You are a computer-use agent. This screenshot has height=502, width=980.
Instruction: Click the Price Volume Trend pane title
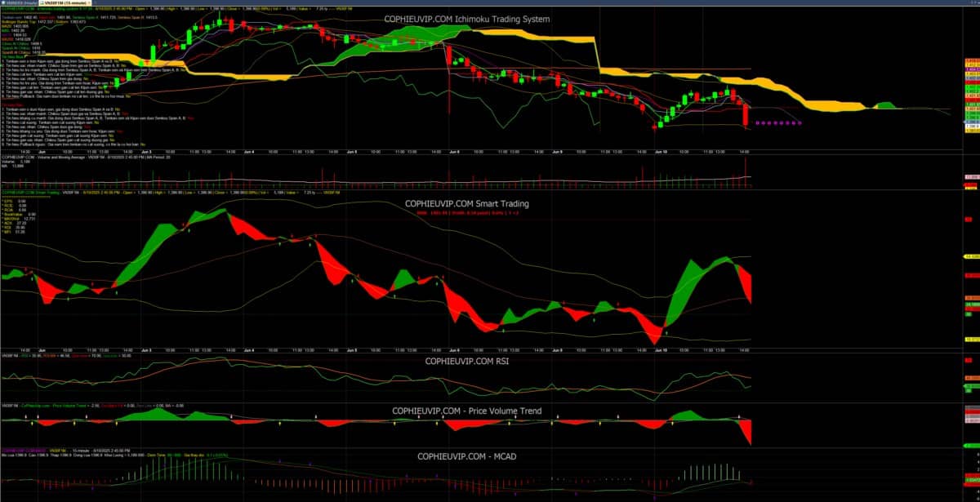pos(465,411)
